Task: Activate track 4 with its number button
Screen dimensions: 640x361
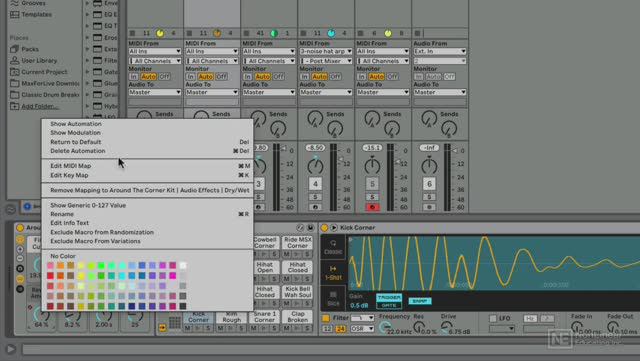Action: tap(315, 184)
